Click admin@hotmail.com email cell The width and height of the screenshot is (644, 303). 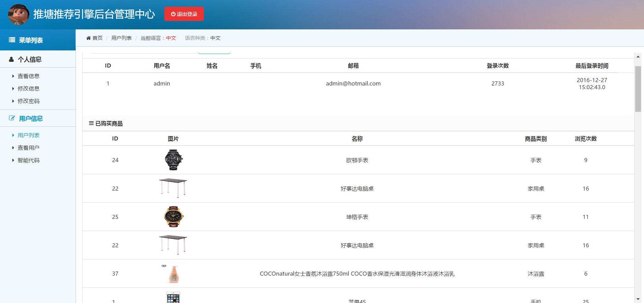[353, 83]
